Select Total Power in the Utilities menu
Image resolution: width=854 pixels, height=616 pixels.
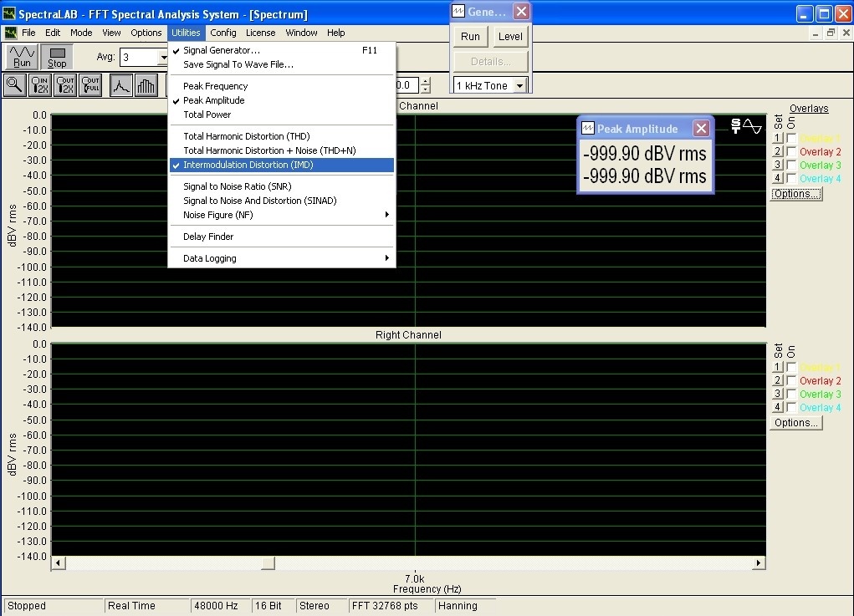[x=282, y=115]
